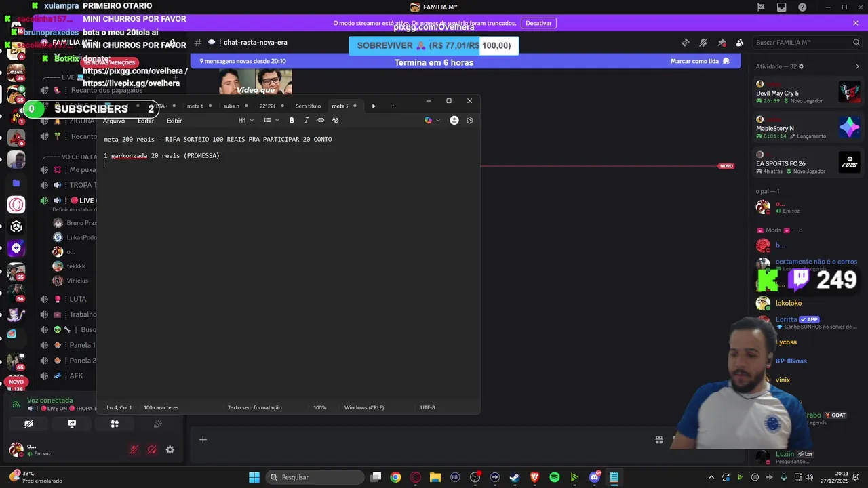This screenshot has width=868, height=488.
Task: Open Discord help icon
Action: (x=803, y=7)
